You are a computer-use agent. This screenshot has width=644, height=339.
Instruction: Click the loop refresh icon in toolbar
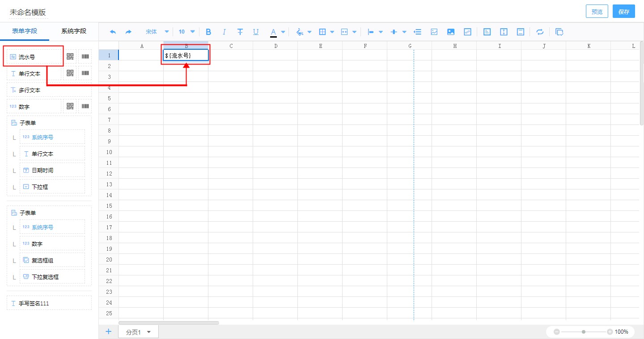click(x=540, y=32)
